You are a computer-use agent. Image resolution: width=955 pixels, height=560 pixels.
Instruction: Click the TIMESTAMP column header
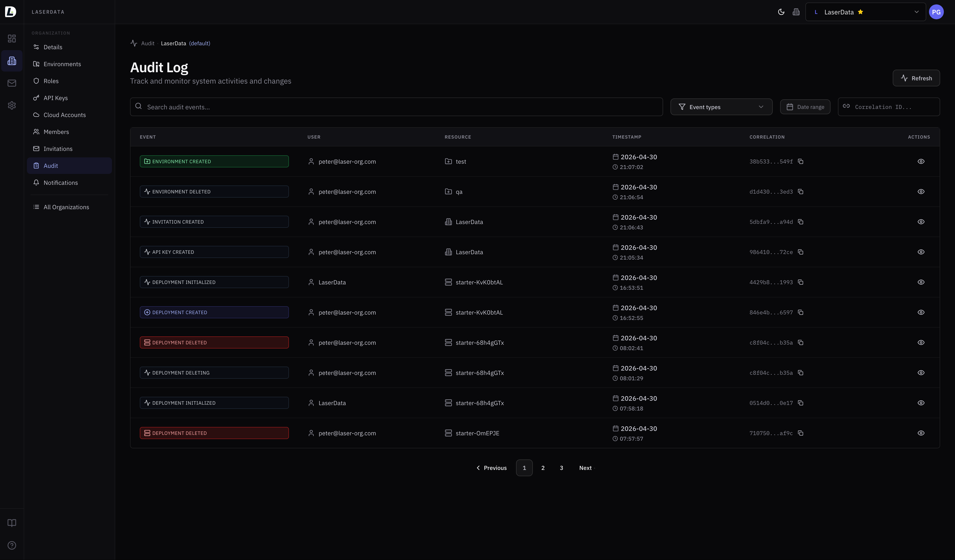click(626, 137)
